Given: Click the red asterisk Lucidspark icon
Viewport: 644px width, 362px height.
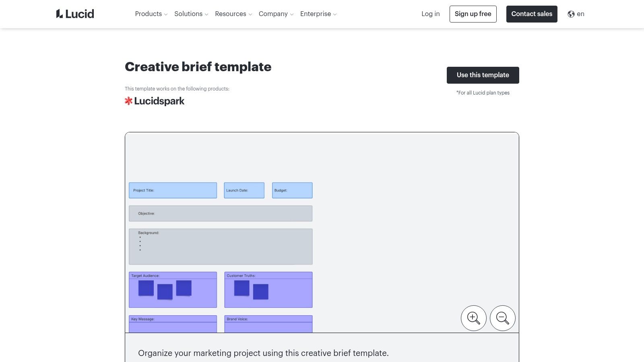Looking at the screenshot, I should point(129,101).
